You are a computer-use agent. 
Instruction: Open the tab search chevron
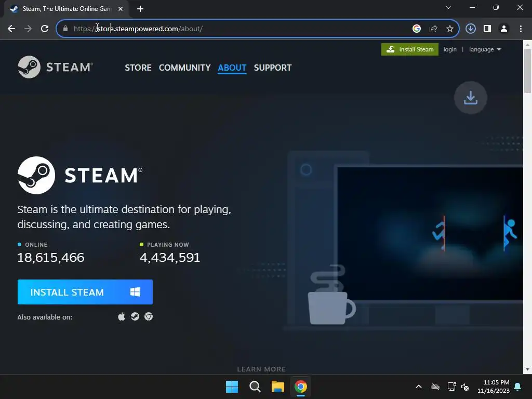[x=448, y=7]
